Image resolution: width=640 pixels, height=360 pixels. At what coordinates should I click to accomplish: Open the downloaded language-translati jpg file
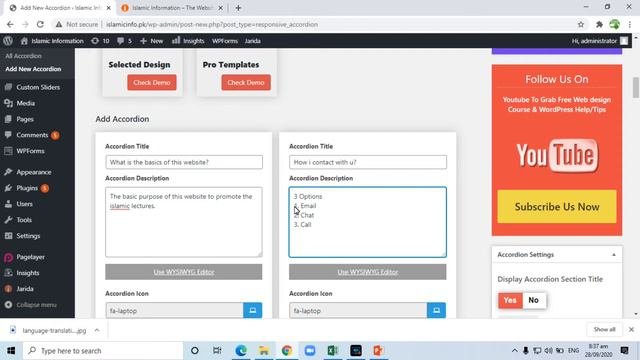tap(48, 330)
